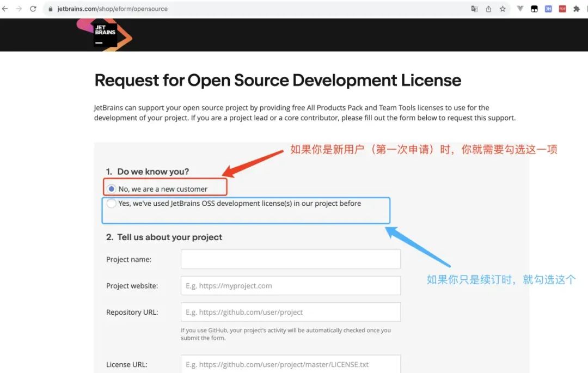Click the intro paragraph starting 'JetBrains can support'
Image resolution: width=588 pixels, height=373 pixels.
click(305, 113)
